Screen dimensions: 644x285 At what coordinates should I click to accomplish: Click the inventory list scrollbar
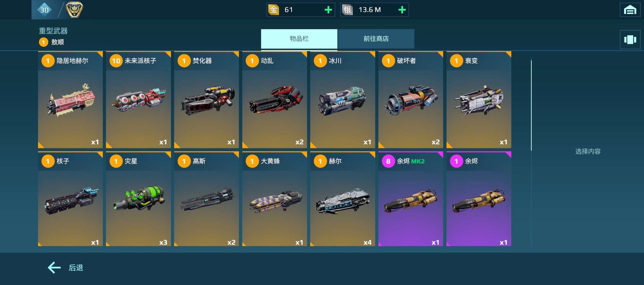(531, 106)
